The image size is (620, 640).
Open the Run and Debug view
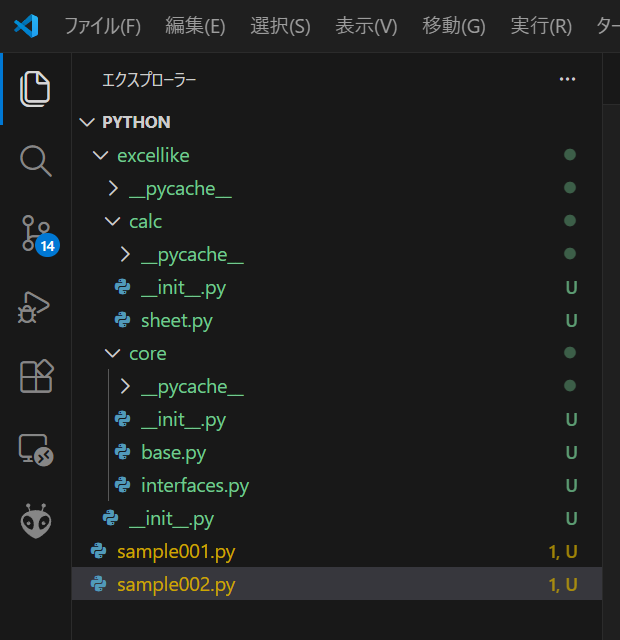(35, 306)
